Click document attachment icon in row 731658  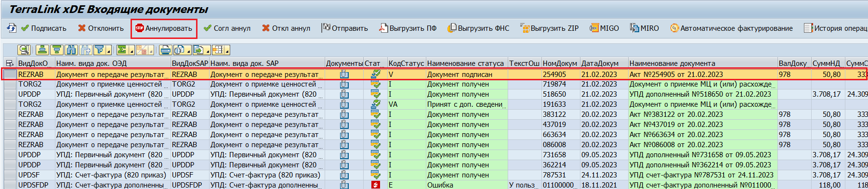click(x=344, y=155)
